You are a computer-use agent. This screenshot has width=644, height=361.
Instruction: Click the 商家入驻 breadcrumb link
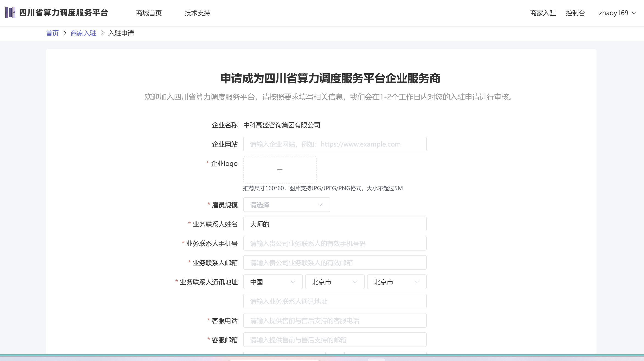tap(84, 33)
